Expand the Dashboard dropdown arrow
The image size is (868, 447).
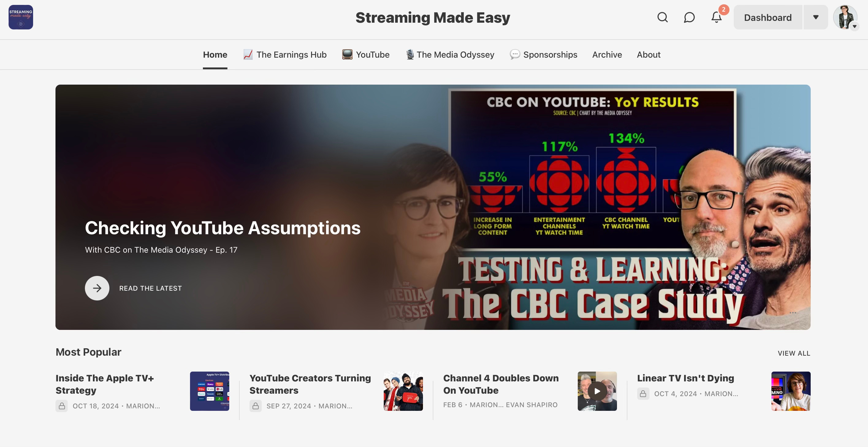point(815,17)
